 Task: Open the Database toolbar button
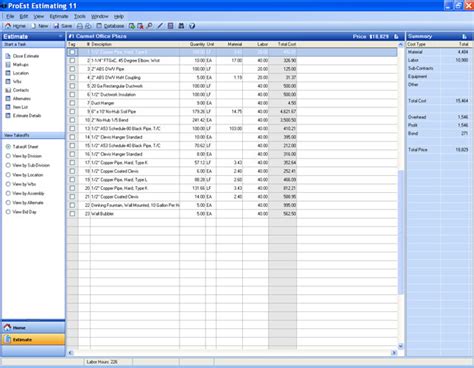pyautogui.click(x=110, y=26)
